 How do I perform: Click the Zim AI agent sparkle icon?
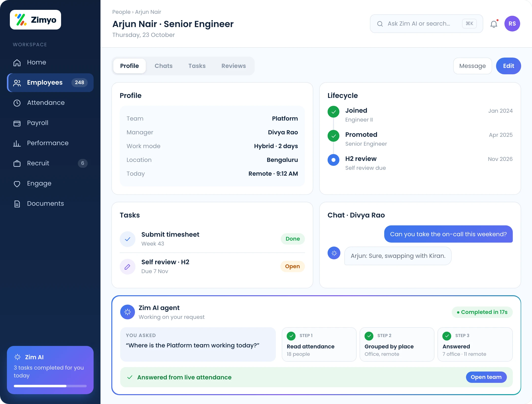pos(128,312)
